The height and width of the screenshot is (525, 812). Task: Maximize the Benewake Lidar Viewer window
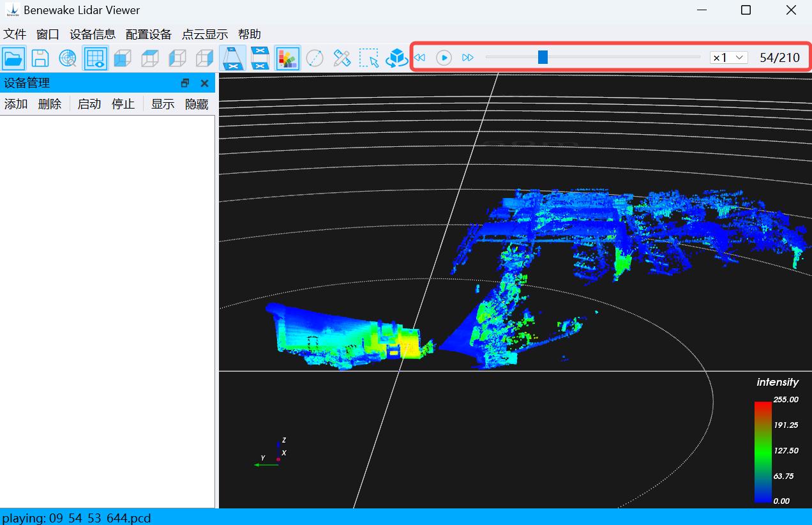(746, 10)
